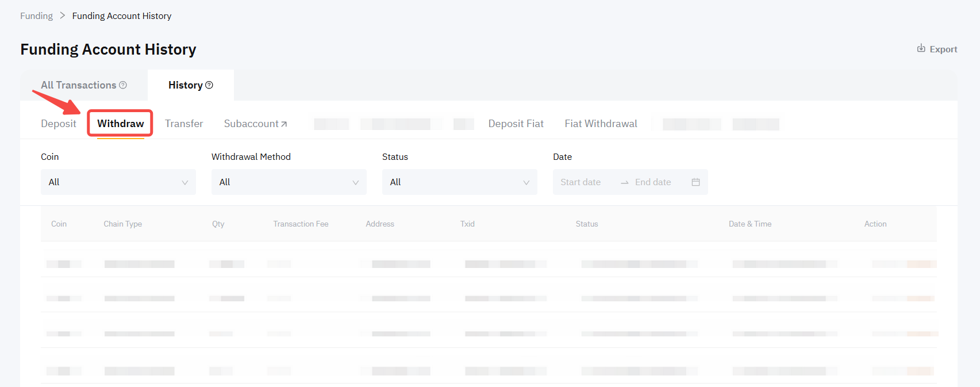The width and height of the screenshot is (980, 387).
Task: Click the Date & Time column header
Action: (750, 224)
